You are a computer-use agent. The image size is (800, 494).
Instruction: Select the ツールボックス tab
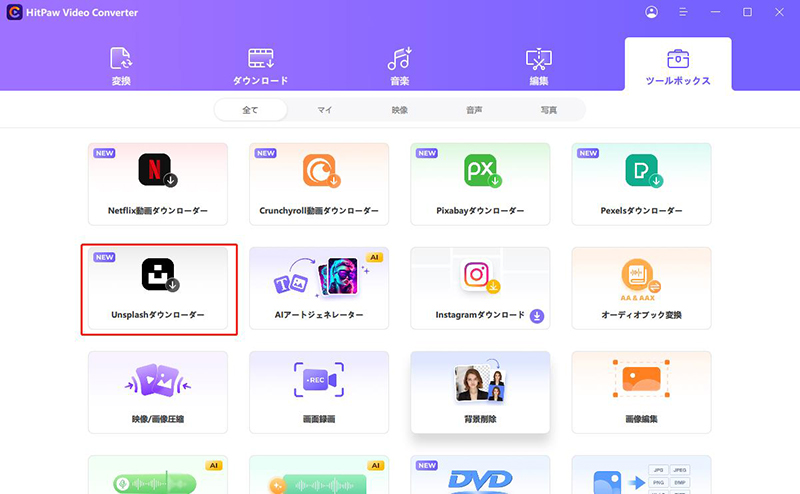click(678, 65)
